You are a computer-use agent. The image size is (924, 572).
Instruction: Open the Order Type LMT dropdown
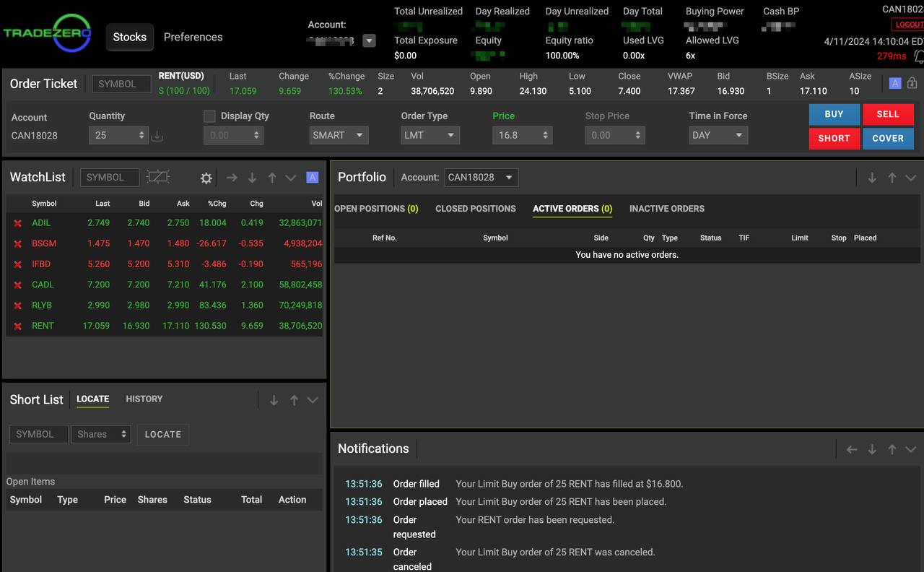430,135
